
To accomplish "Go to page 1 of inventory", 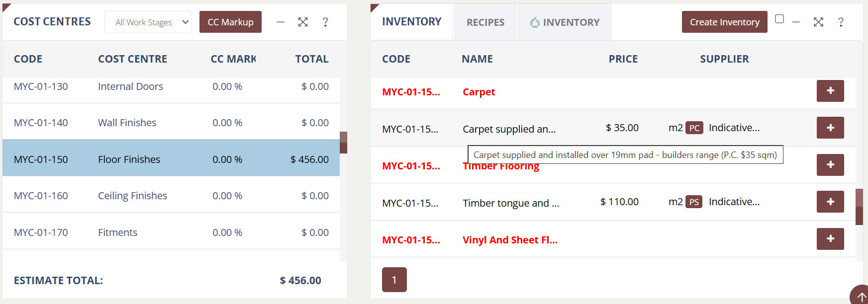I will tap(394, 280).
